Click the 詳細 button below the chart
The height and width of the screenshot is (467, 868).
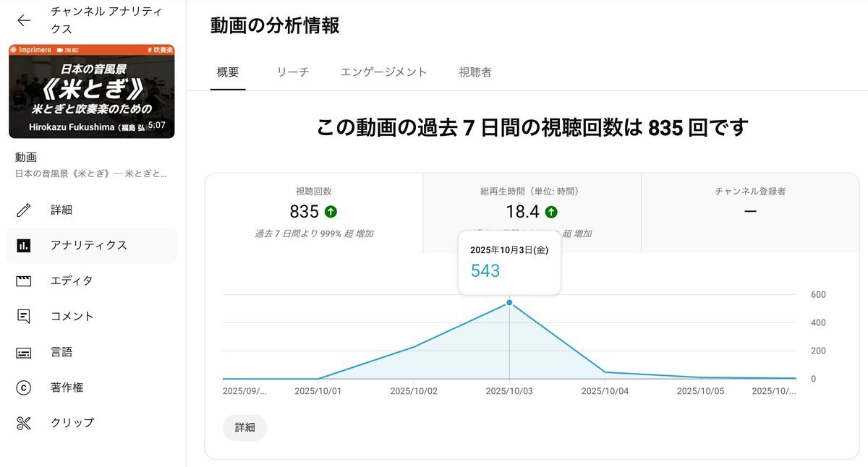click(245, 427)
